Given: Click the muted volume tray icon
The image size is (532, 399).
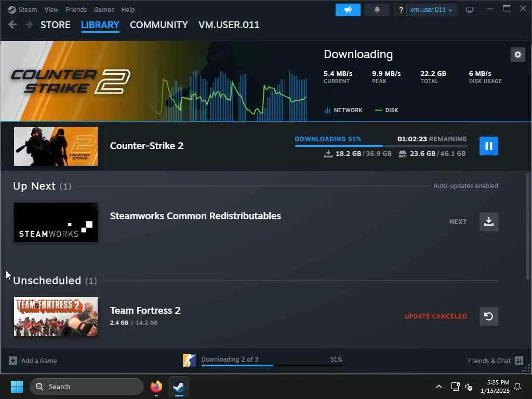Looking at the screenshot, I should pyautogui.click(x=469, y=387).
